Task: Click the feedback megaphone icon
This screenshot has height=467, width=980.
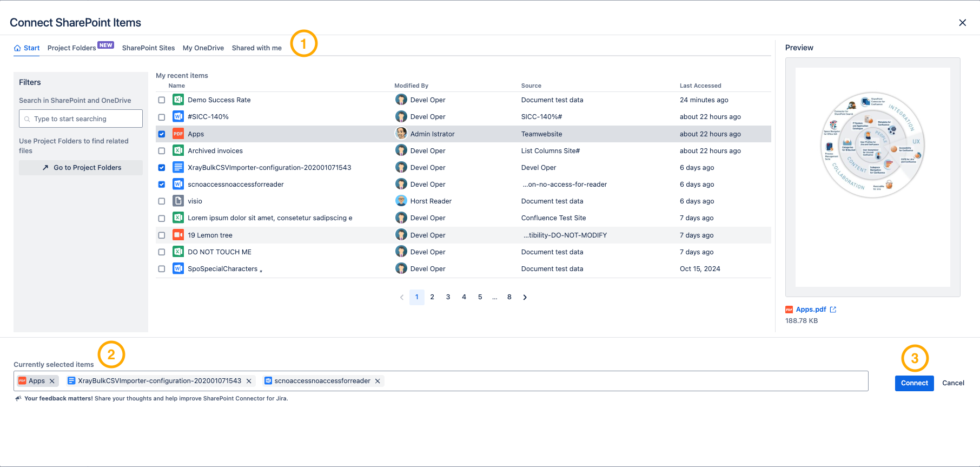Action: coord(18,398)
